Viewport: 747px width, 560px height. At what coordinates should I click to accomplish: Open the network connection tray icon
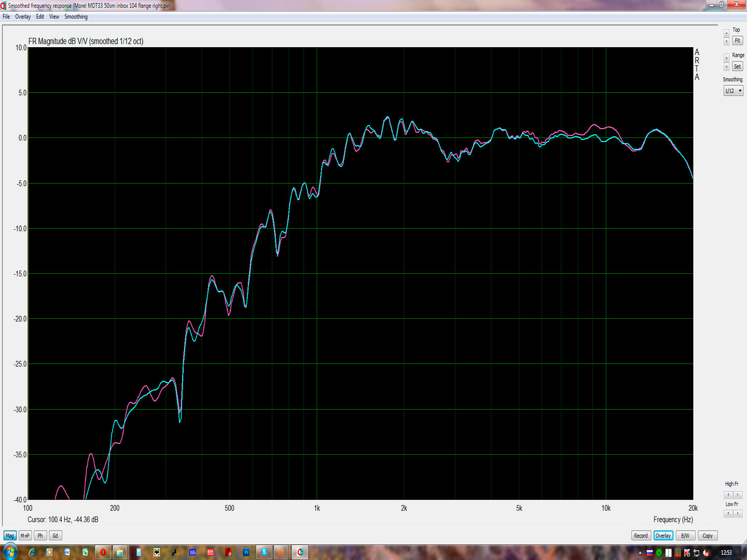tap(696, 553)
